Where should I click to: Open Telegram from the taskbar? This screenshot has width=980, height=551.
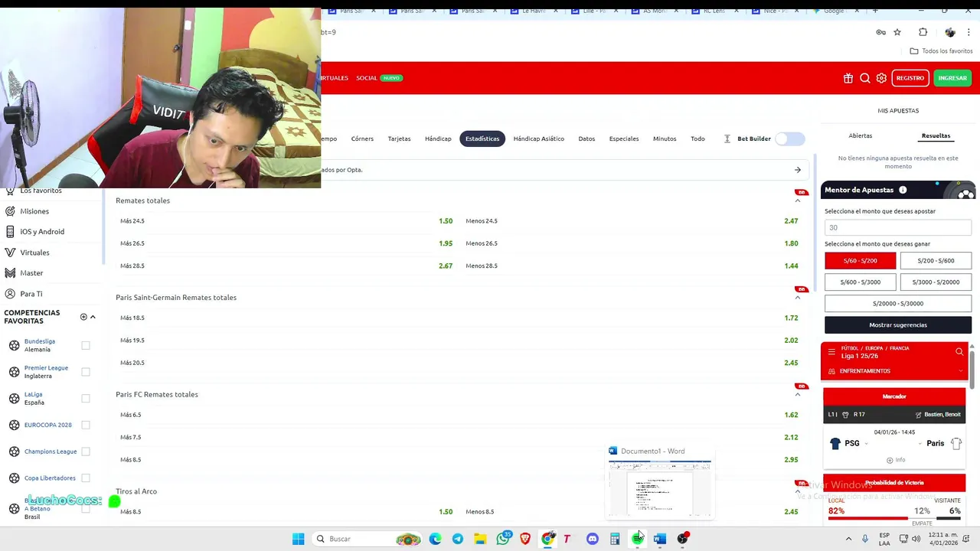click(458, 539)
